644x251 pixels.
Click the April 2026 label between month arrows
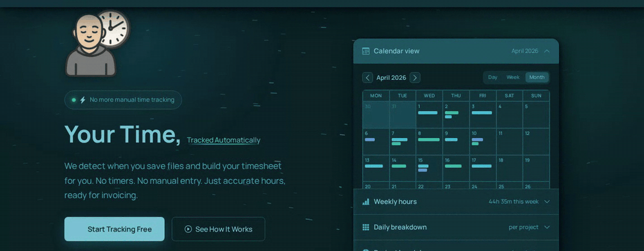coord(391,78)
